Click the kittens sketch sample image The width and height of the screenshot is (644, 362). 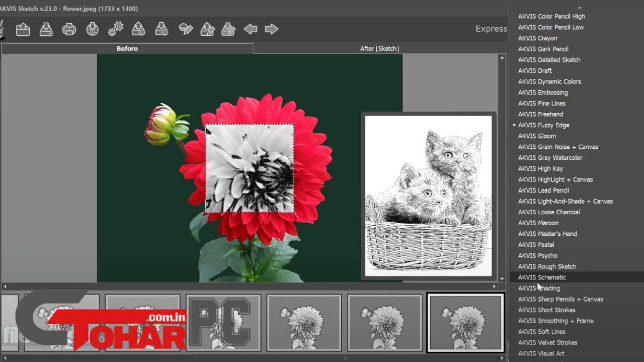coord(428,196)
